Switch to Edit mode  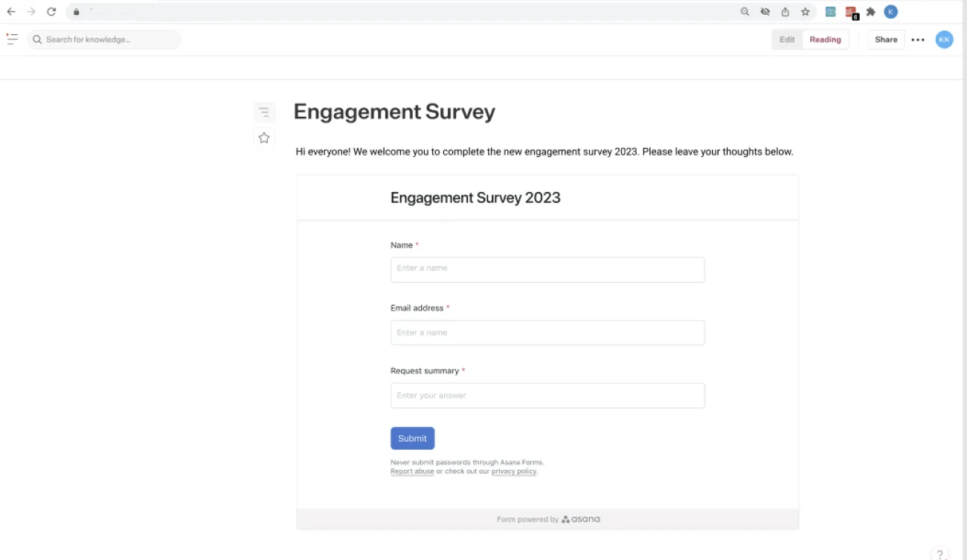coord(787,39)
